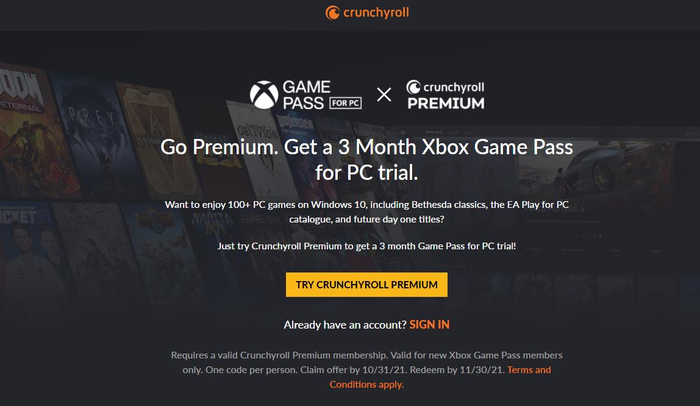Click the 'PREMIUM' wordmark under crunchyroll
This screenshot has height=406, width=700.
pyautogui.click(x=445, y=103)
